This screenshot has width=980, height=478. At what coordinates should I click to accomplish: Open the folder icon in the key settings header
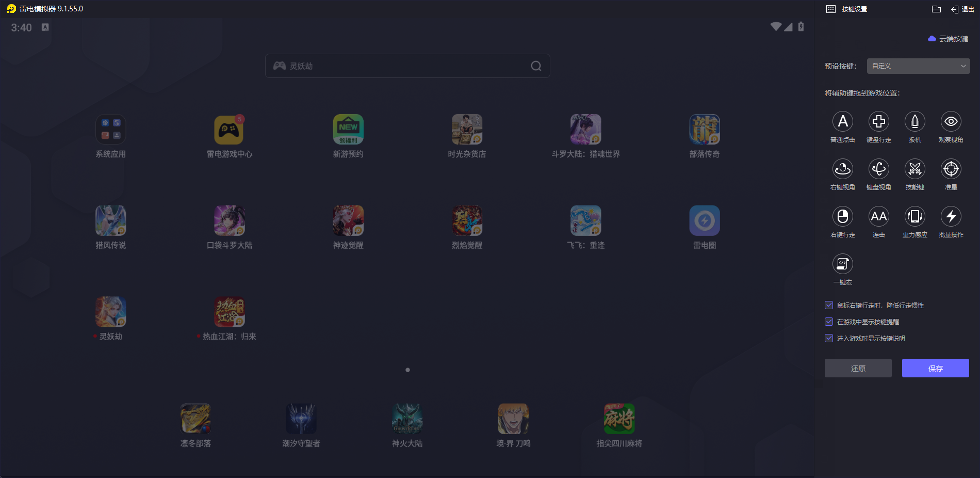937,9
